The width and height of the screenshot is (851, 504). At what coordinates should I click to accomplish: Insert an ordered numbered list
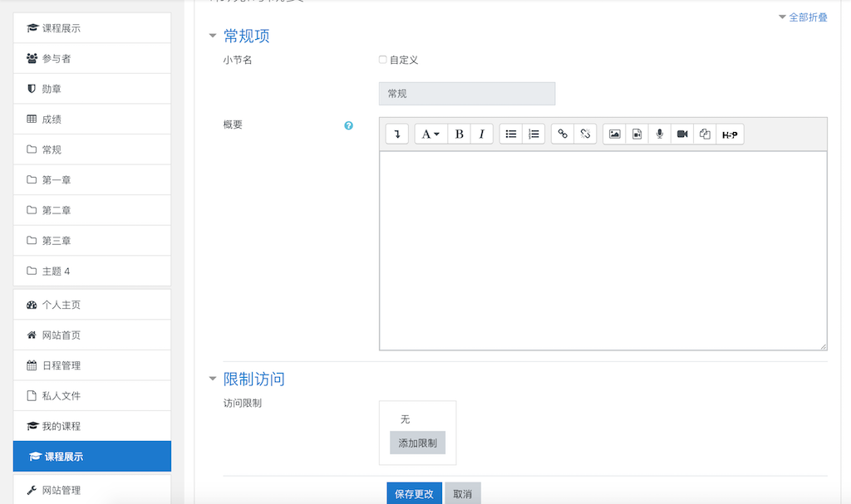(534, 134)
